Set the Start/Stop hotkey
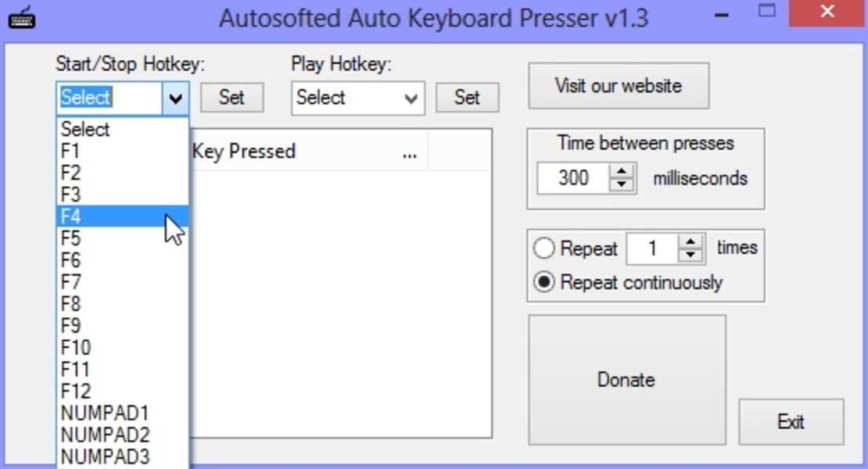Image resolution: width=868 pixels, height=469 pixels. click(231, 98)
